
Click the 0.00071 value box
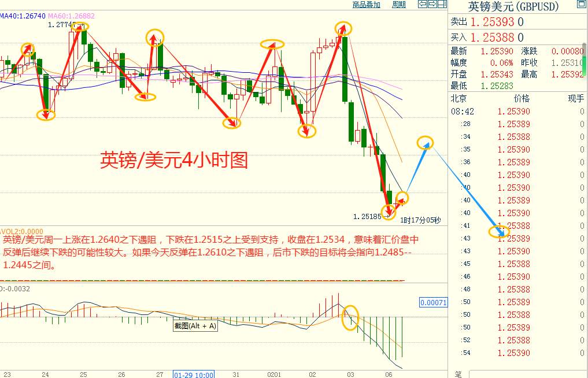[x=434, y=302]
